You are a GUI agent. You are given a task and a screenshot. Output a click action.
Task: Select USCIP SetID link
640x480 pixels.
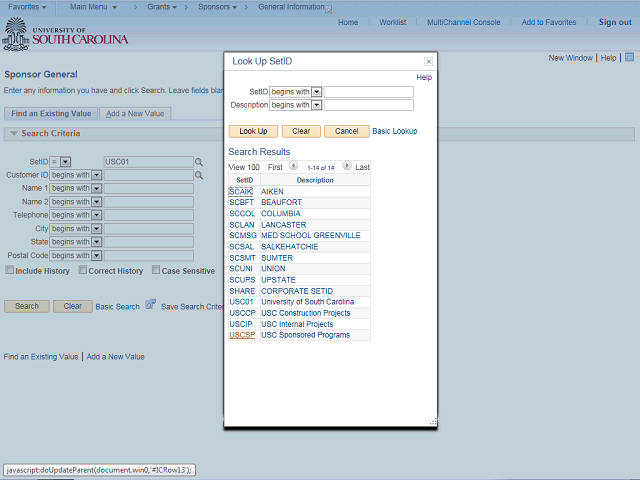(x=241, y=324)
